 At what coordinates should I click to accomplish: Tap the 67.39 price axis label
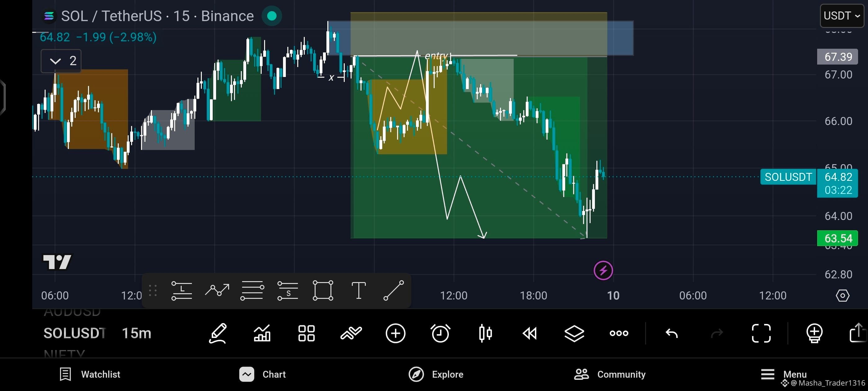[837, 57]
